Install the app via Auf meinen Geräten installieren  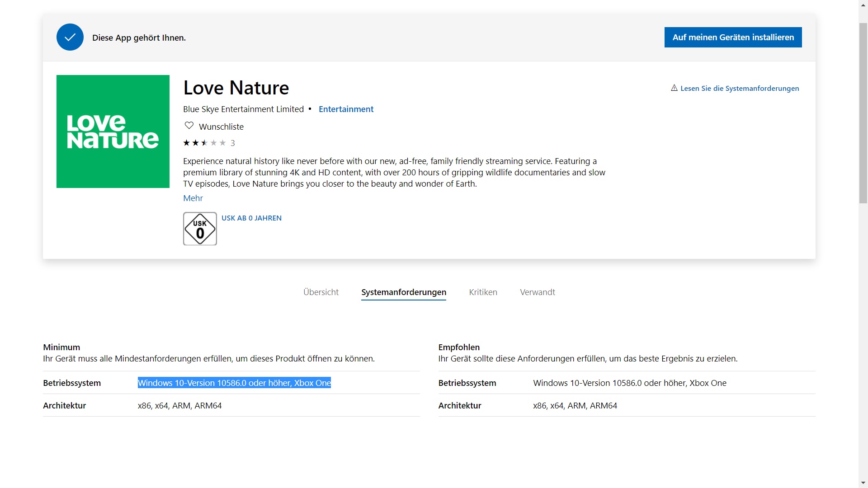click(x=733, y=37)
